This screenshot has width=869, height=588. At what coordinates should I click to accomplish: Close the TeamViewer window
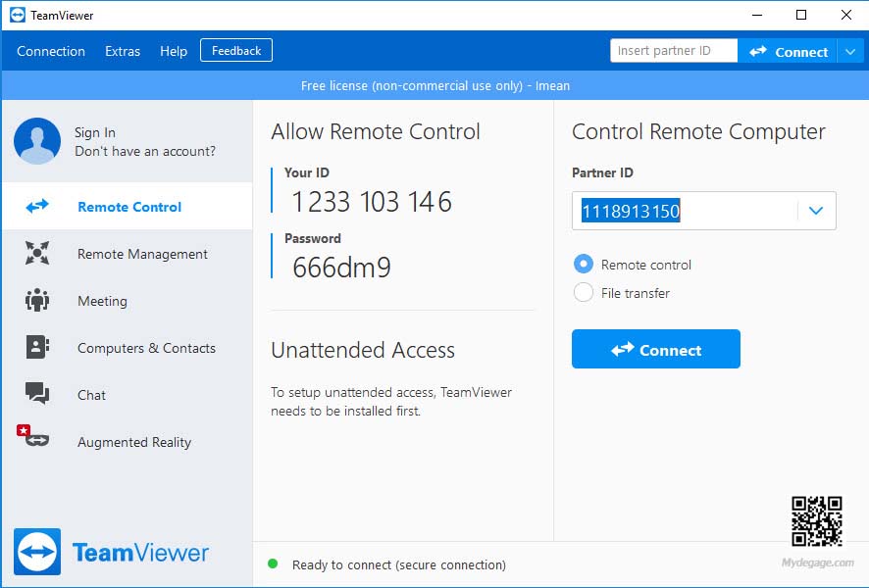845,15
